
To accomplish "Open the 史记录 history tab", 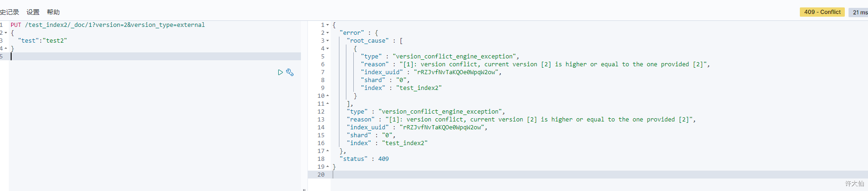I will [x=9, y=12].
